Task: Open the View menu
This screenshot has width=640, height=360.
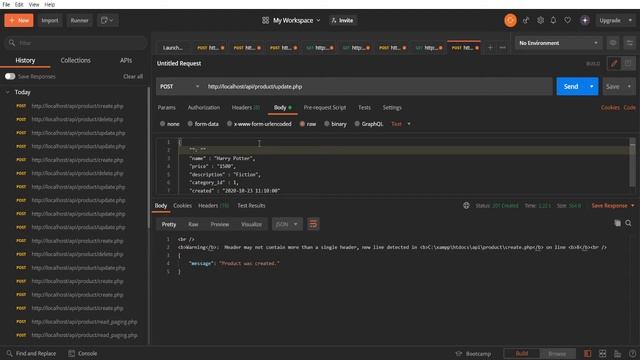Action: click(x=34, y=4)
